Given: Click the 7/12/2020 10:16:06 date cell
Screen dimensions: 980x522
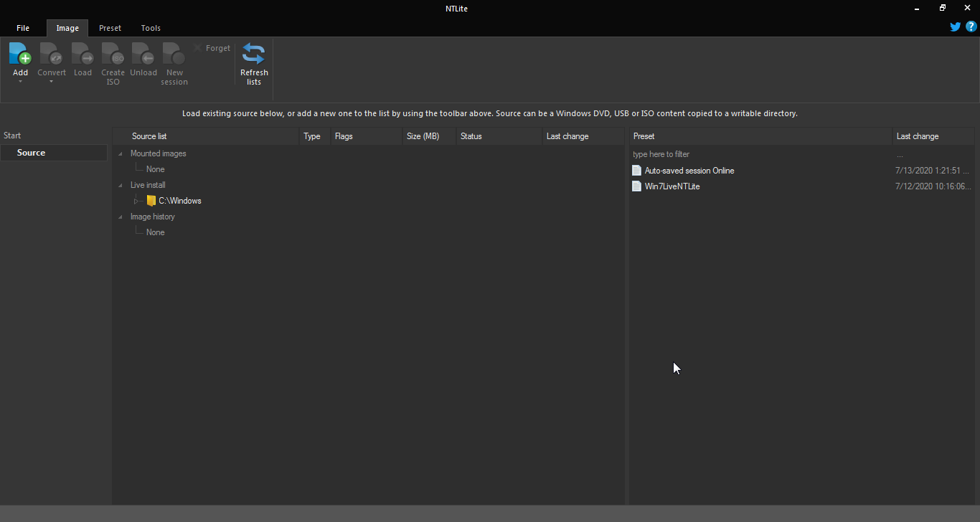Looking at the screenshot, I should point(933,186).
